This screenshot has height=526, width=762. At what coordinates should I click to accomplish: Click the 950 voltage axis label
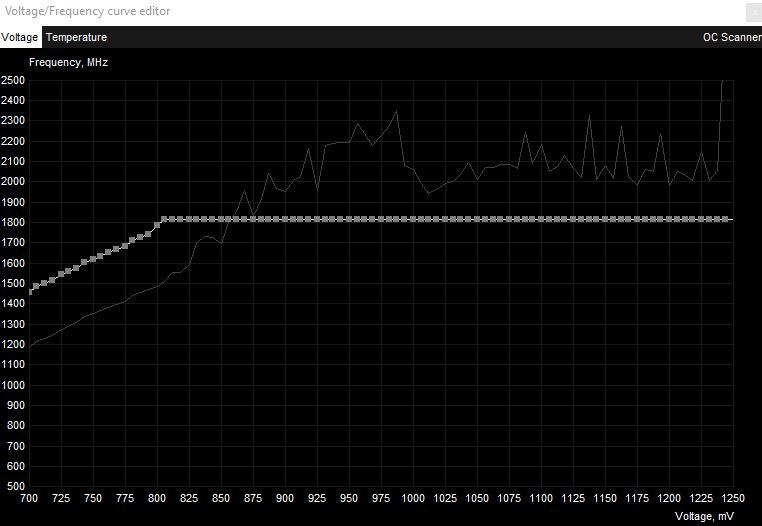pos(349,498)
